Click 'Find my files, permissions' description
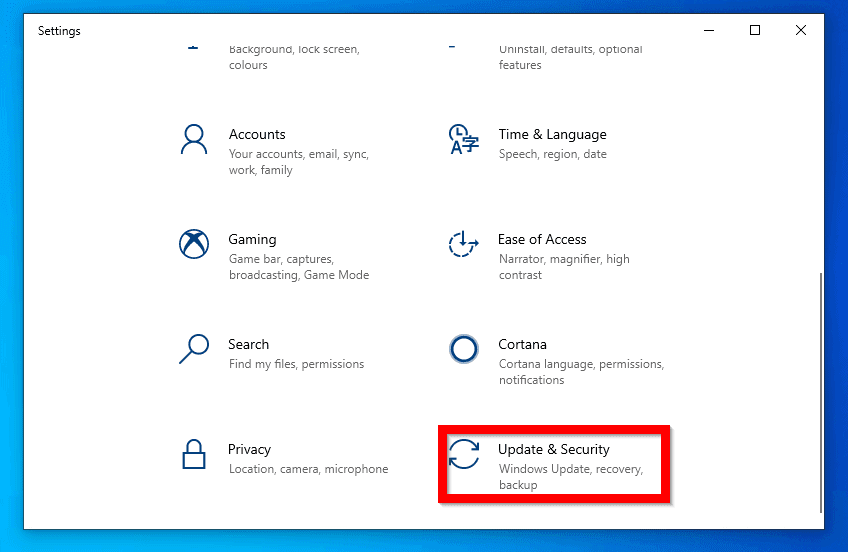The image size is (848, 552). [x=296, y=364]
